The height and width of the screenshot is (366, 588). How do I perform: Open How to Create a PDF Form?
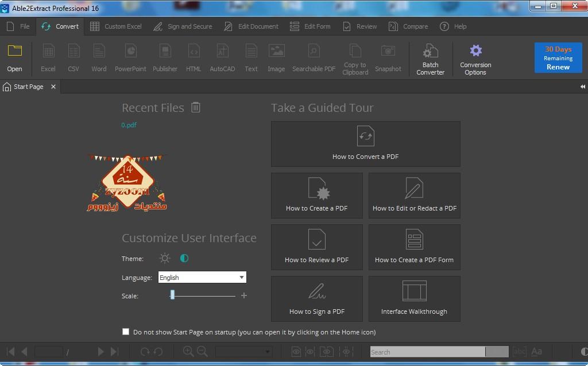point(415,247)
